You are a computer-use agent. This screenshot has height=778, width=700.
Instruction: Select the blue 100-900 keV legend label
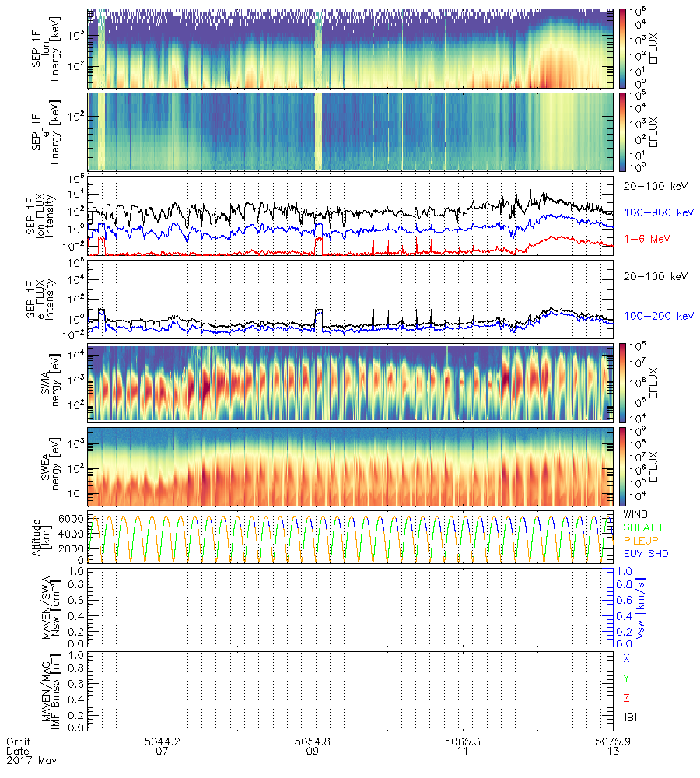(653, 212)
